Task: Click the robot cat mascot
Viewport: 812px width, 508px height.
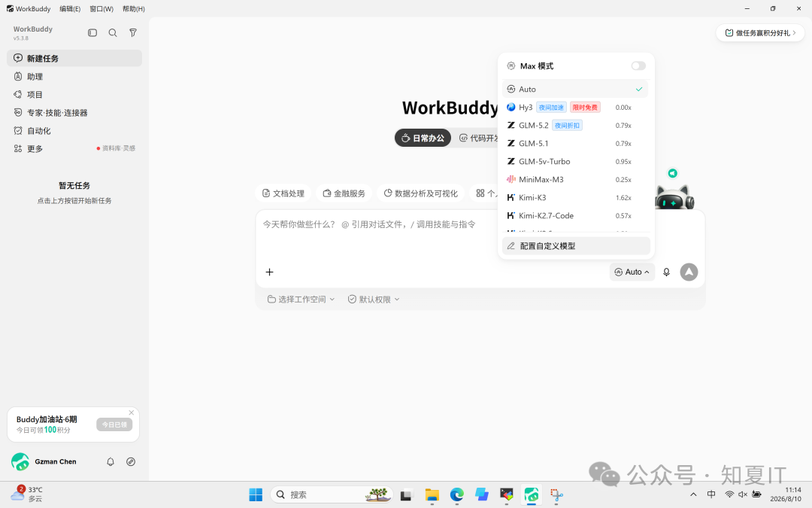Action: pos(674,197)
